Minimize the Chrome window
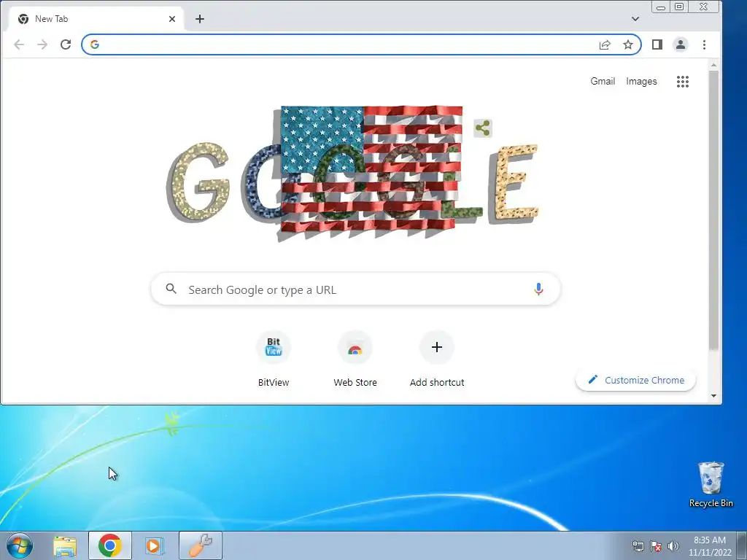The image size is (747, 560). (661, 7)
